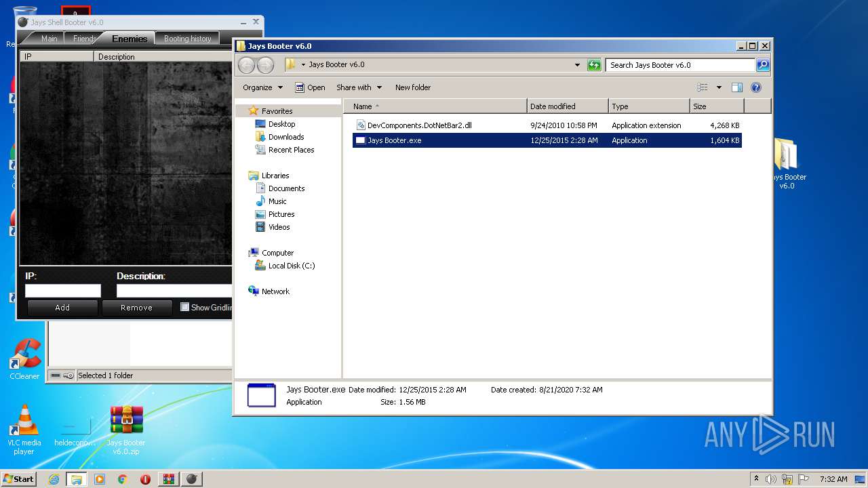Open WinRAR Jays Booter v6.0.zip desktop icon

click(126, 420)
